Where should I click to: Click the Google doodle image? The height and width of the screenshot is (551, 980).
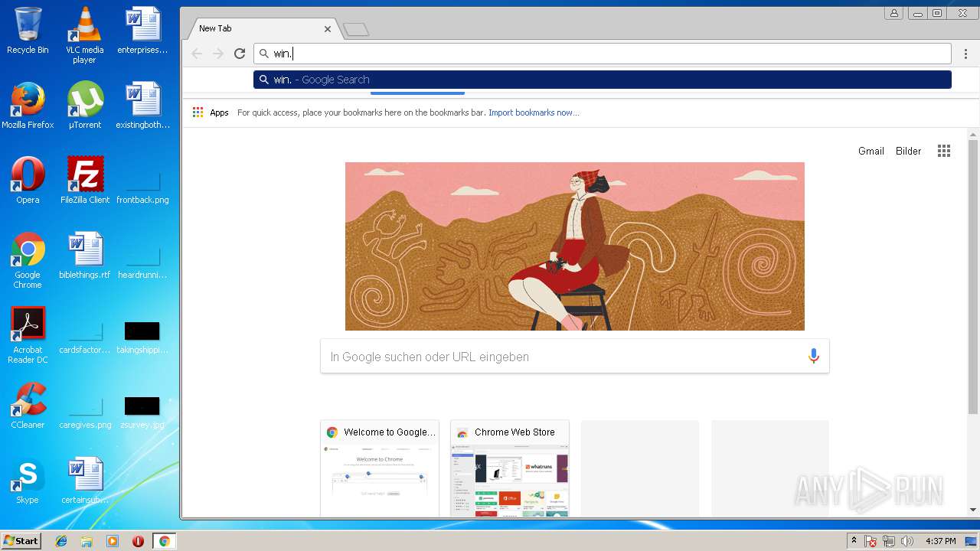click(x=575, y=246)
